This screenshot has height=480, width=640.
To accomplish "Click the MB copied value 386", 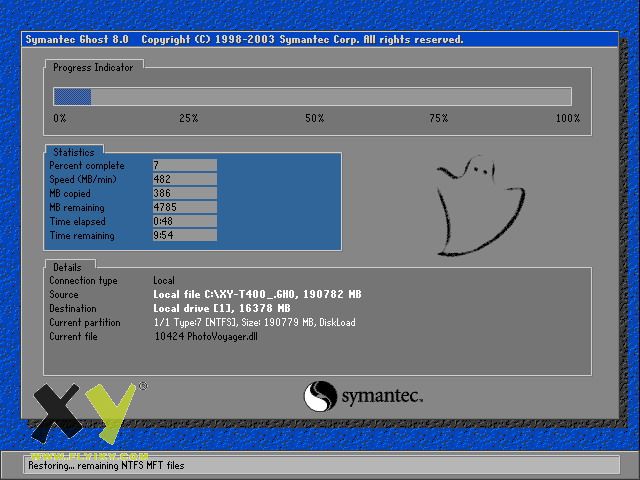I will 184,193.
